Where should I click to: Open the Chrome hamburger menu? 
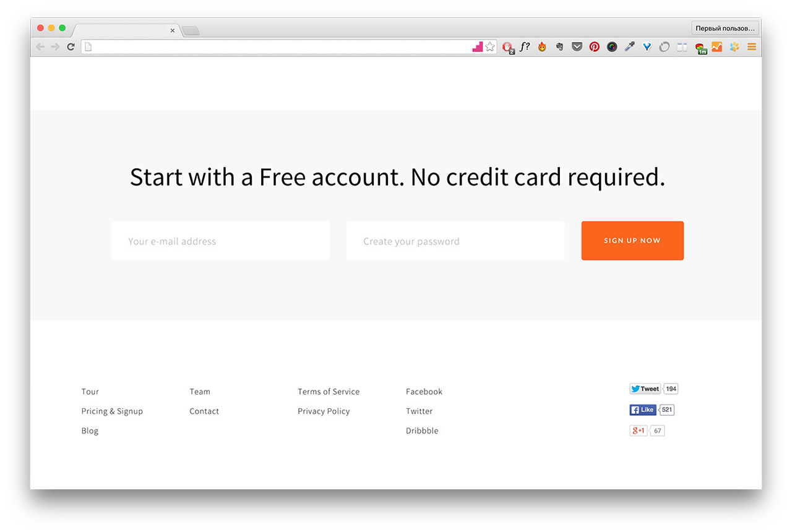[752, 46]
